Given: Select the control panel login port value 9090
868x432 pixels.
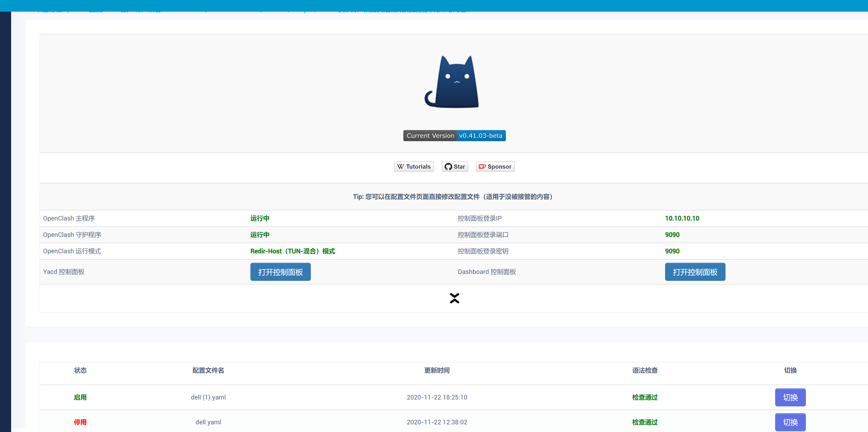Looking at the screenshot, I should (x=672, y=235).
